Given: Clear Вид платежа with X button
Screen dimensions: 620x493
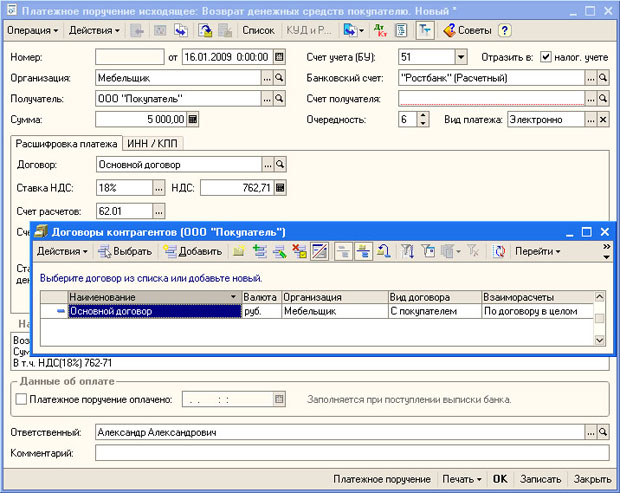Looking at the screenshot, I should coord(603,119).
